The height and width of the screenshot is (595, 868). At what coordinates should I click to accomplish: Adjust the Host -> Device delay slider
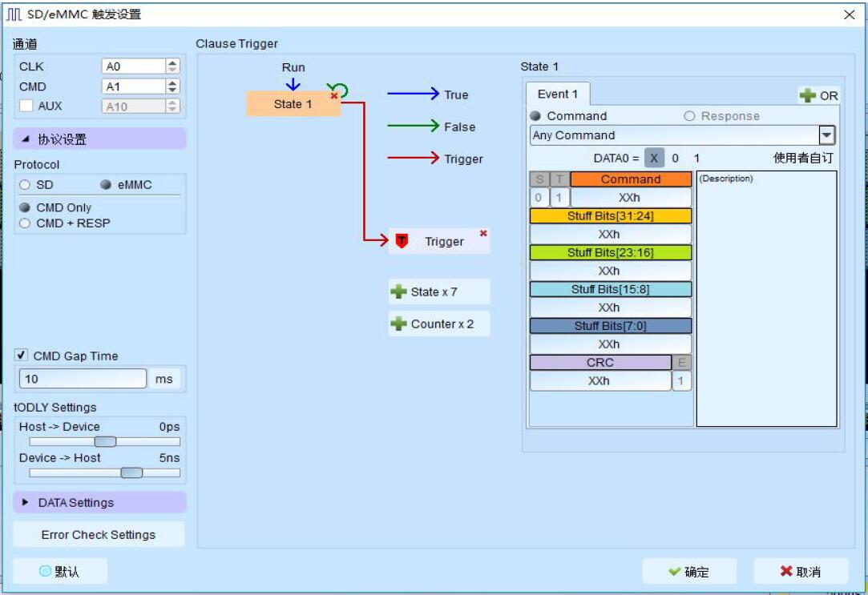[105, 441]
